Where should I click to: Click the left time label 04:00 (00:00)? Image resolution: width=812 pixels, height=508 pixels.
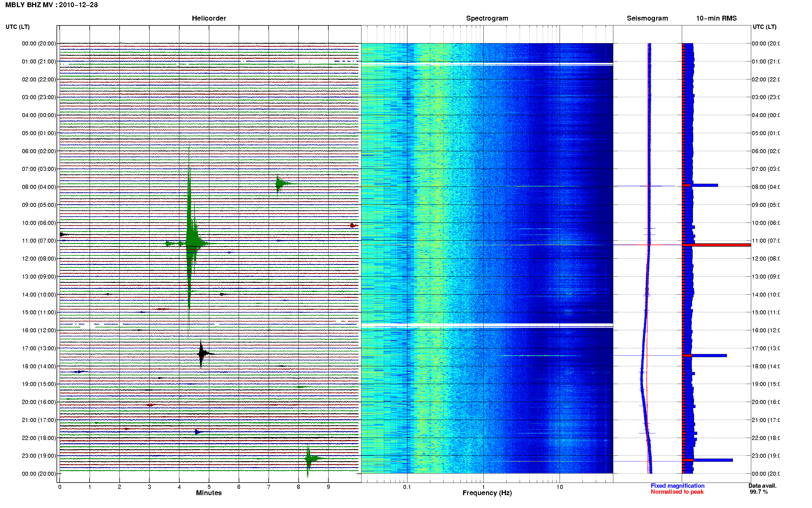39,115
